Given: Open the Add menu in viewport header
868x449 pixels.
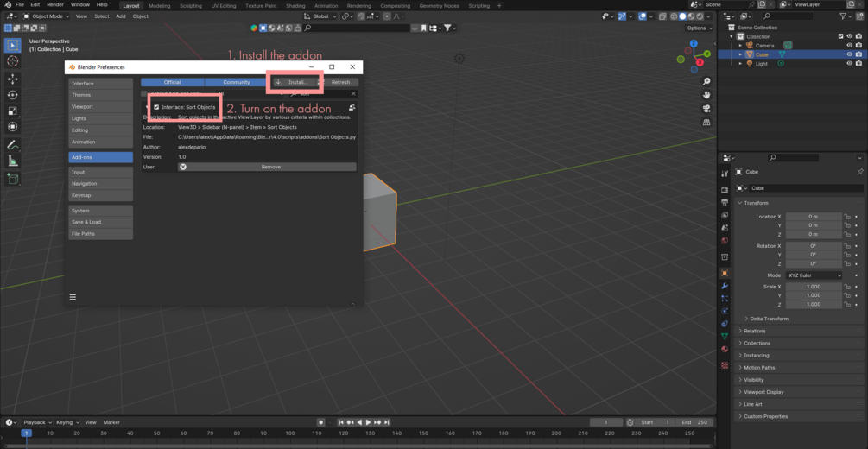Looking at the screenshot, I should [121, 16].
